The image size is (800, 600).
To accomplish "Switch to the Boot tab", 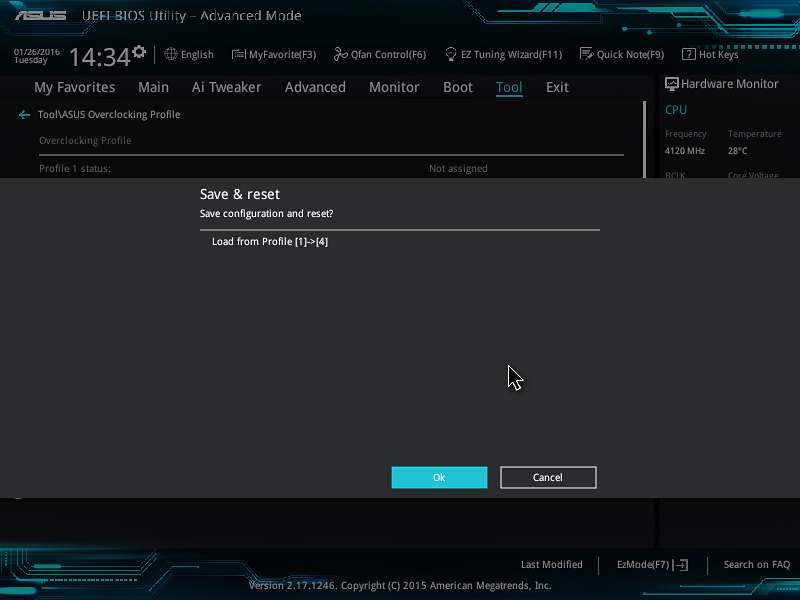I will [x=458, y=87].
